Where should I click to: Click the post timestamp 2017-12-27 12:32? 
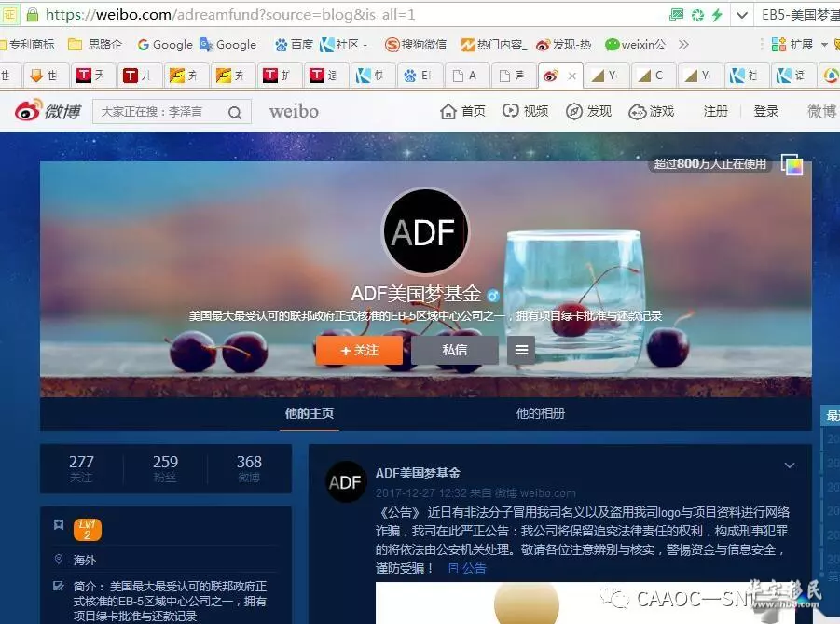tap(420, 493)
